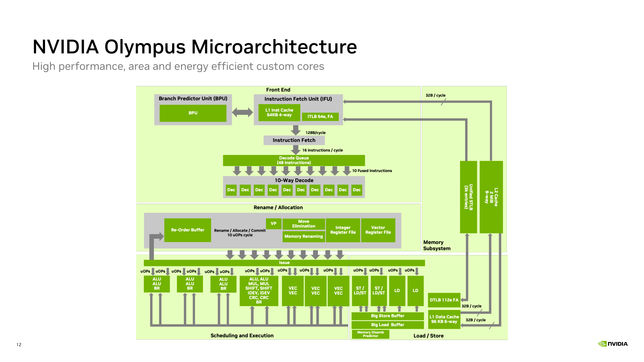Click the 10 Fused Instructions label

pos(372,171)
